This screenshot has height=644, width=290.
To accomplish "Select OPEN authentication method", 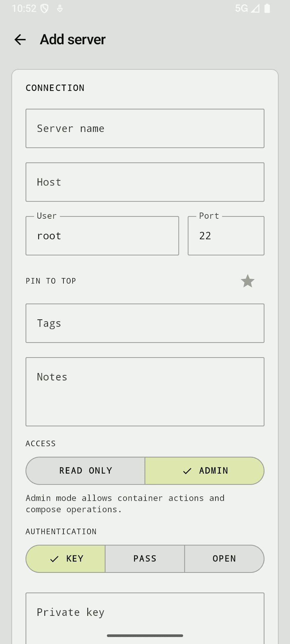I will point(224,558).
